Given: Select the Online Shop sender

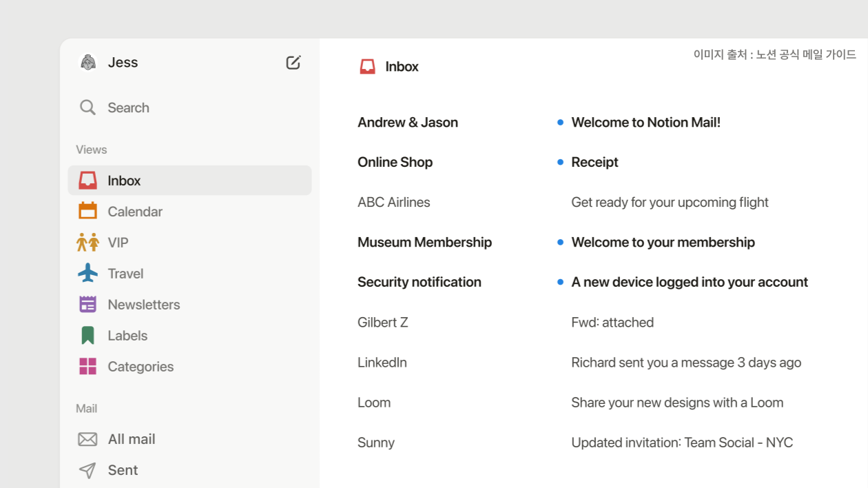Looking at the screenshot, I should click(x=395, y=163).
